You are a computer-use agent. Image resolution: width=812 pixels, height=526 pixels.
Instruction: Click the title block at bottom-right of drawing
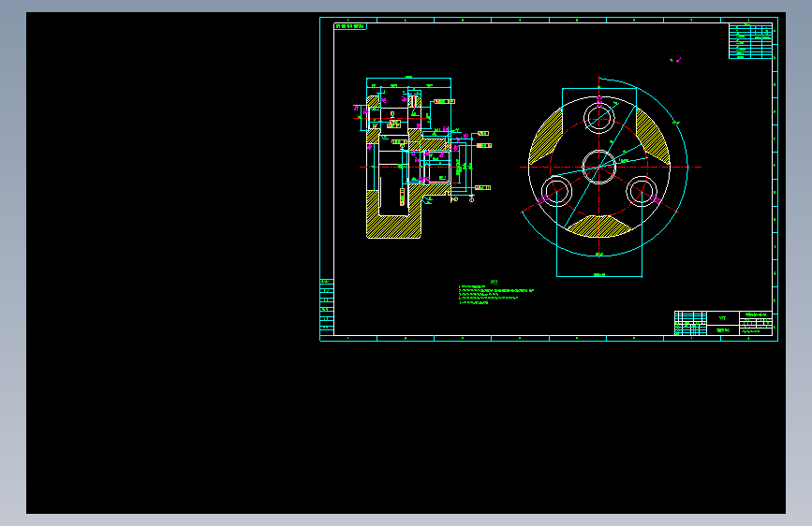723,323
